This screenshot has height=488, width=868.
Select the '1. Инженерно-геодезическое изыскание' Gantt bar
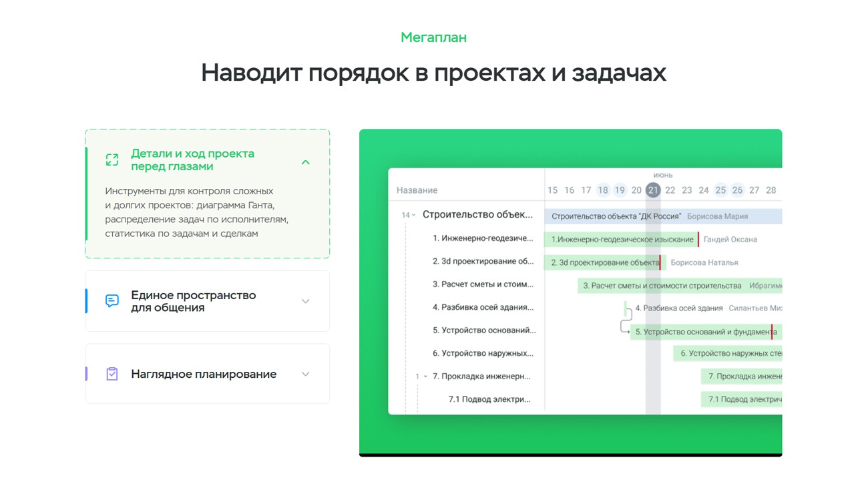pyautogui.click(x=621, y=240)
